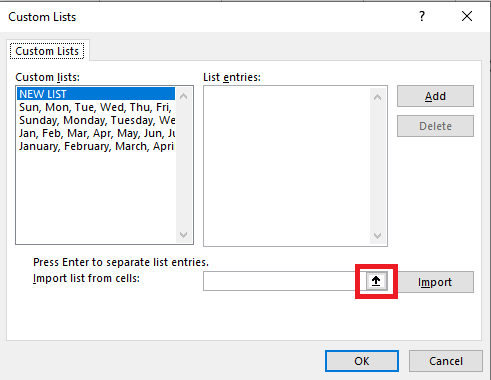Click List entries scrollbar up arrow

[x=377, y=97]
